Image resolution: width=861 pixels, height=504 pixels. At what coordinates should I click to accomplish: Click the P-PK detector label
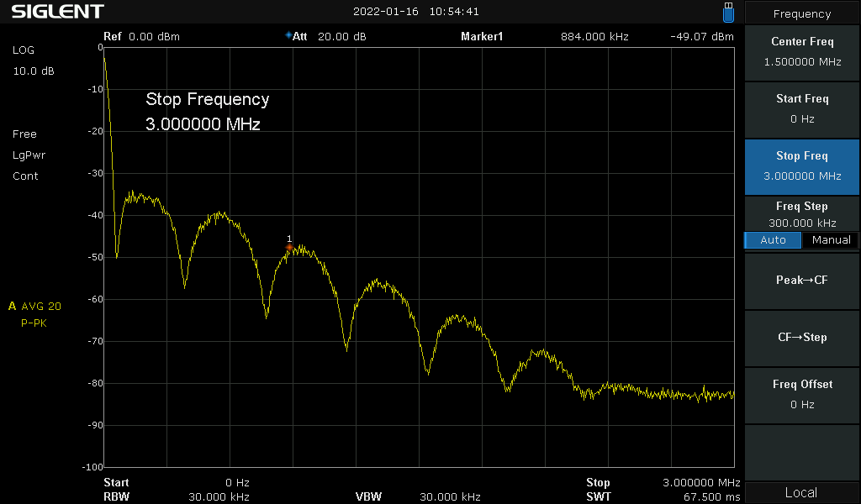pyautogui.click(x=34, y=323)
